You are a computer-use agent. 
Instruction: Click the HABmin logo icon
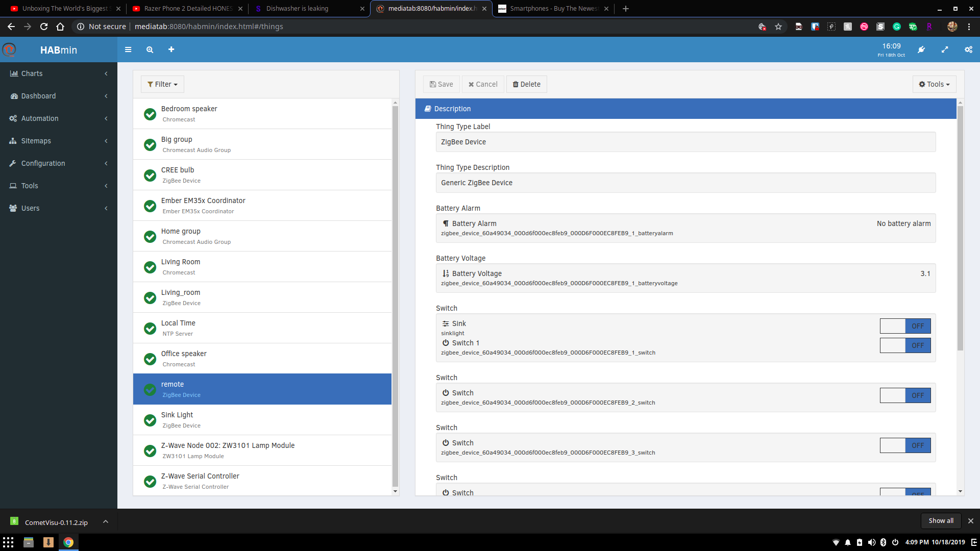pos(9,49)
